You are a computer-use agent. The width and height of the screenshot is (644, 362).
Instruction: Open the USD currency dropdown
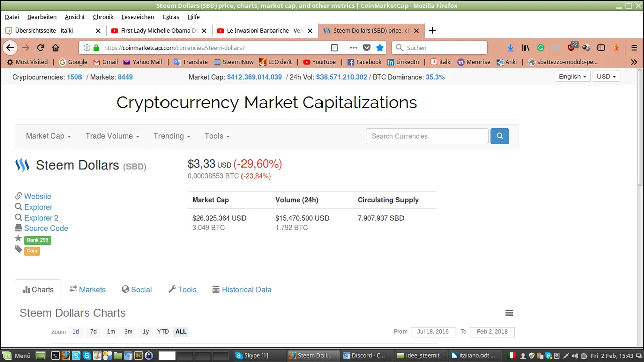[x=606, y=77]
